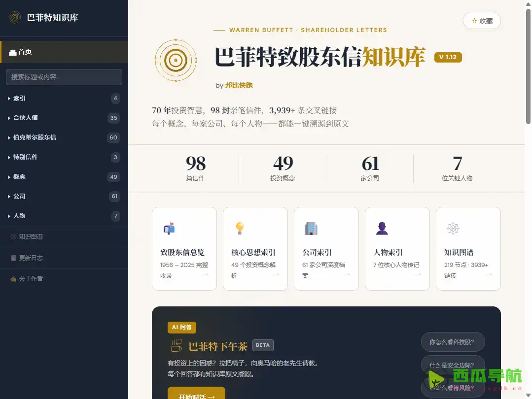
Task: Toggle the 收藏 favorite button
Action: pyautogui.click(x=482, y=21)
